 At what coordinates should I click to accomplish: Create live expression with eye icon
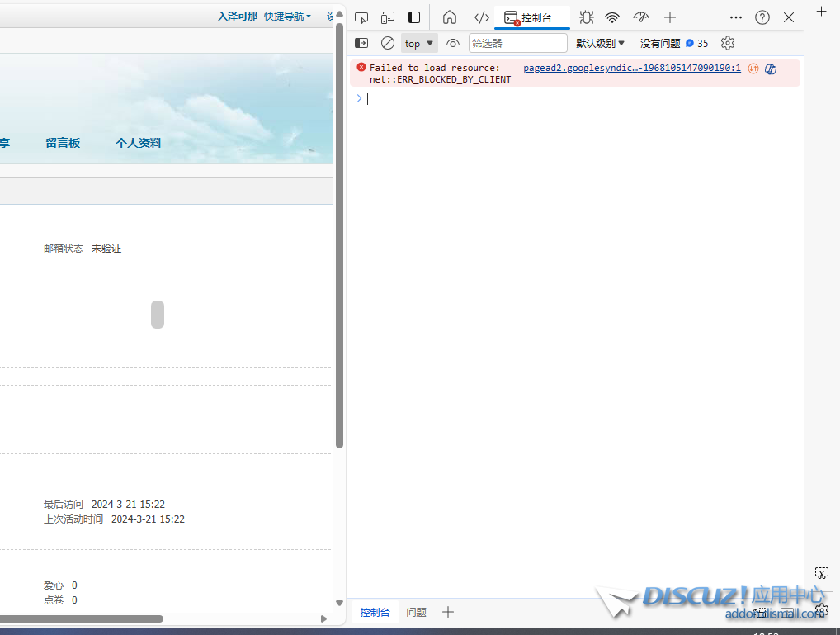452,43
